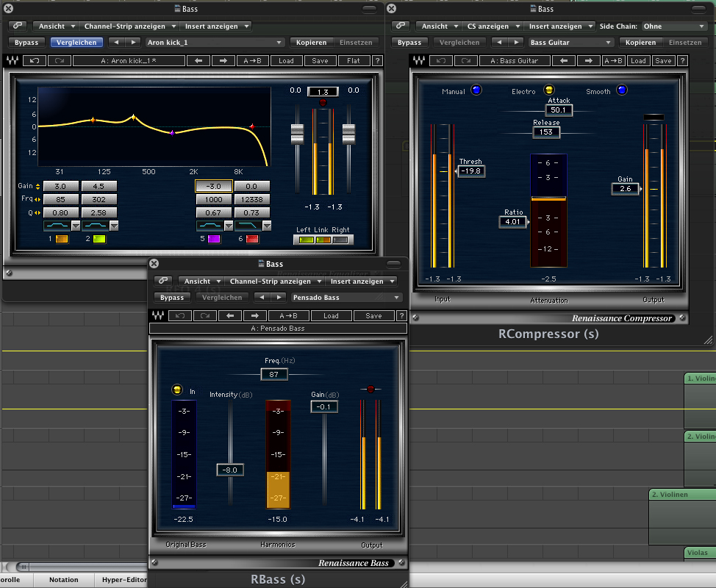Click A→B button in equalizer
Image resolution: width=716 pixels, height=588 pixels.
click(252, 60)
